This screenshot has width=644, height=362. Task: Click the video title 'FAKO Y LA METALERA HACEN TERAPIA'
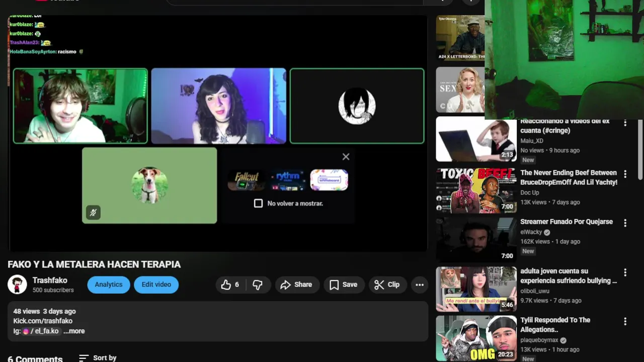(x=94, y=264)
